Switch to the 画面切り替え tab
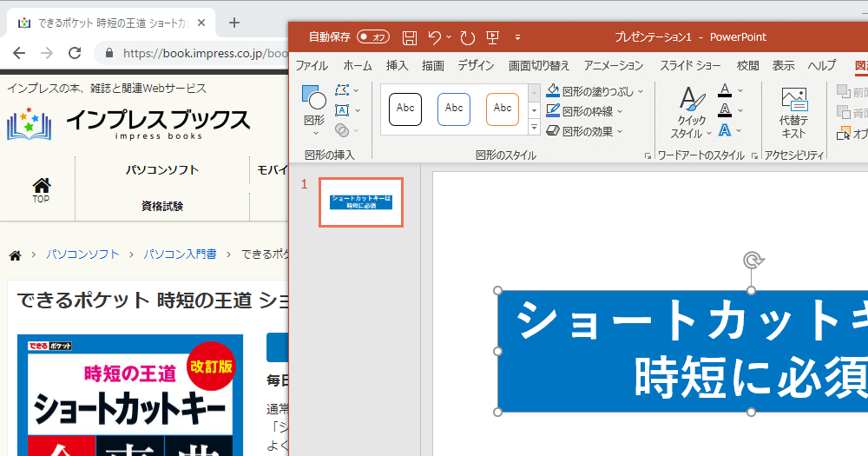The image size is (868, 456). click(x=539, y=65)
